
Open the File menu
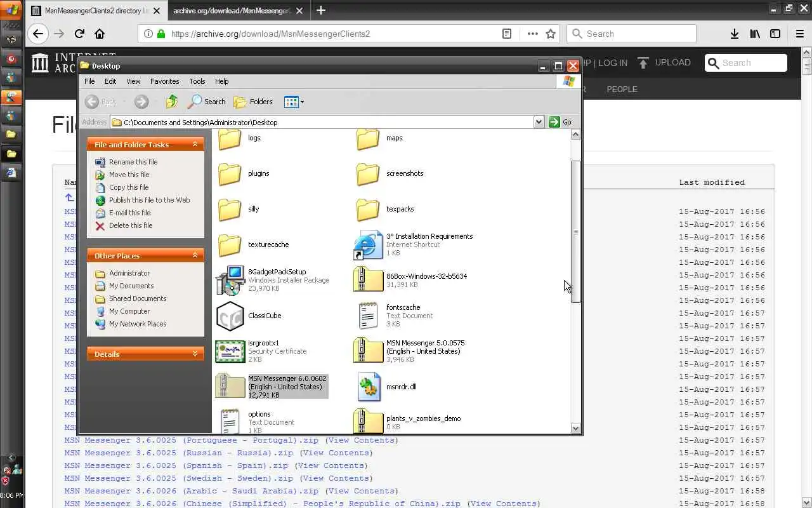click(x=89, y=81)
